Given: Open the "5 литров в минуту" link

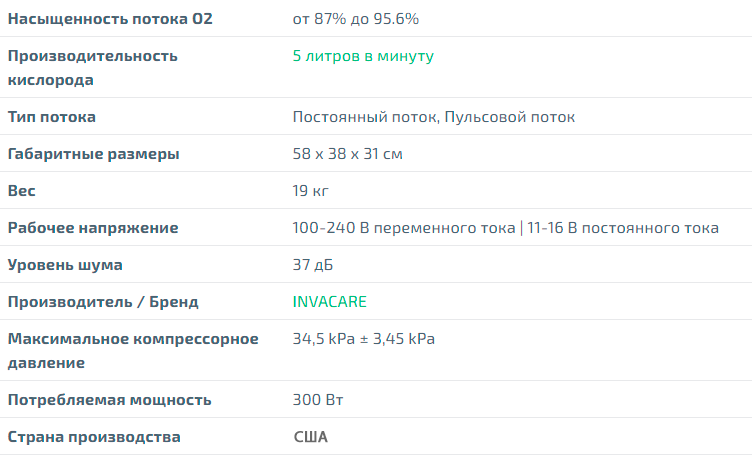Looking at the screenshot, I should (x=363, y=56).
